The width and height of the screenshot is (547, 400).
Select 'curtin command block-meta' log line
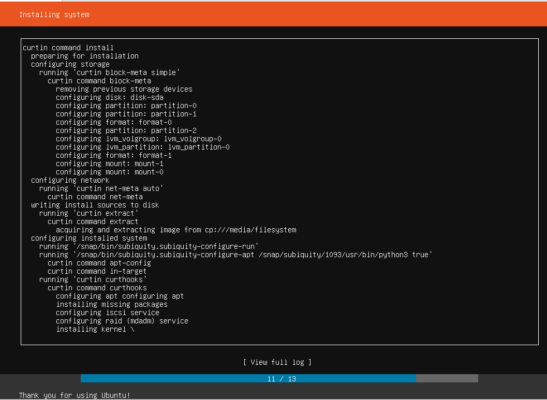[99, 81]
